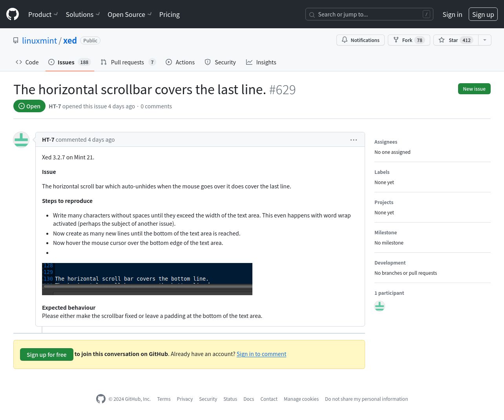The width and height of the screenshot is (504, 420).
Task: Open the GitHub homepage logo
Action: coord(13,14)
